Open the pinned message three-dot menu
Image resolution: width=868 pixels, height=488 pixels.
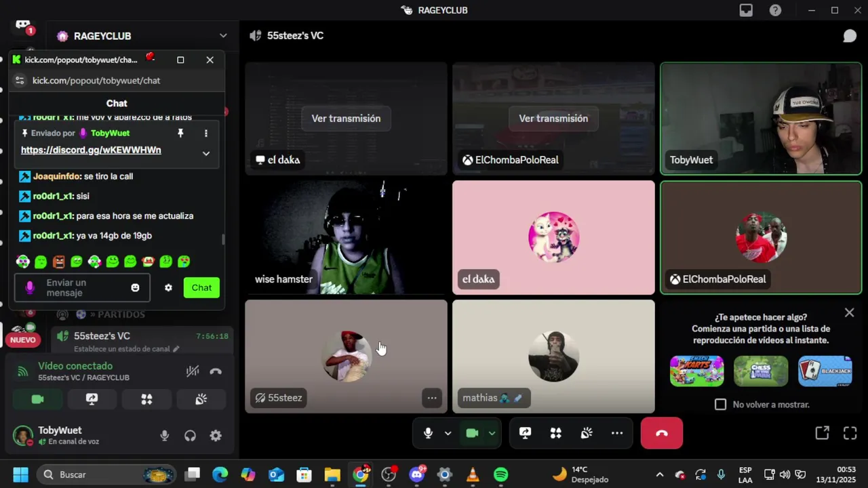coord(206,134)
